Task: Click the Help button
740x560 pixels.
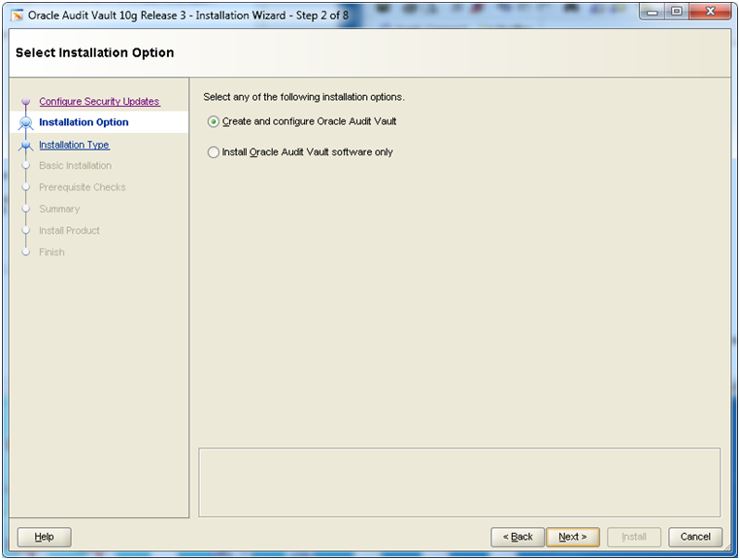Action: [44, 537]
